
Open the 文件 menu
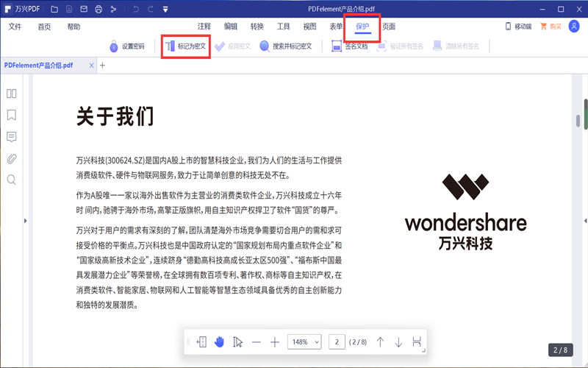pyautogui.click(x=15, y=26)
